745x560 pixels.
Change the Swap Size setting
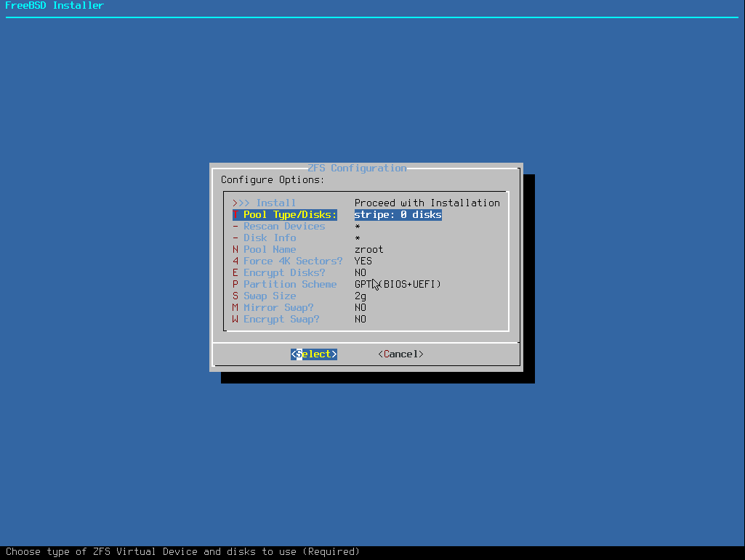[x=269, y=296]
